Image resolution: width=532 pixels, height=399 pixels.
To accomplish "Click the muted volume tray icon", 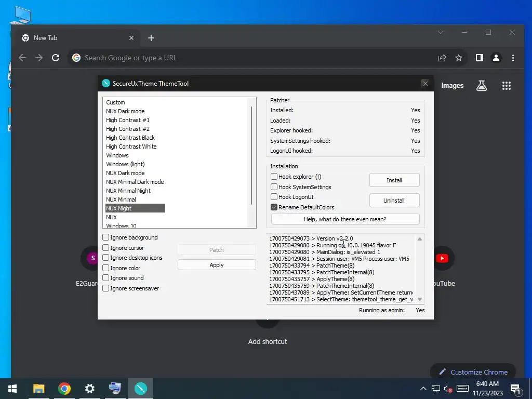I will point(448,389).
